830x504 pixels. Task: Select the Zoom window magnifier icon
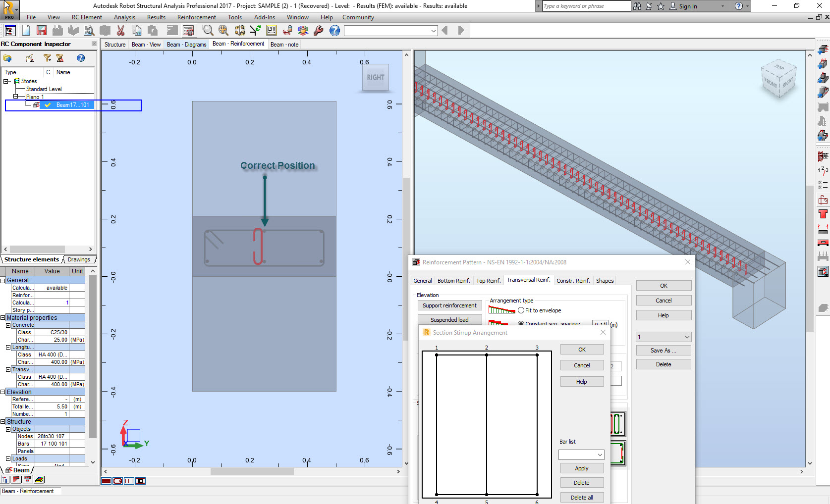pos(208,31)
